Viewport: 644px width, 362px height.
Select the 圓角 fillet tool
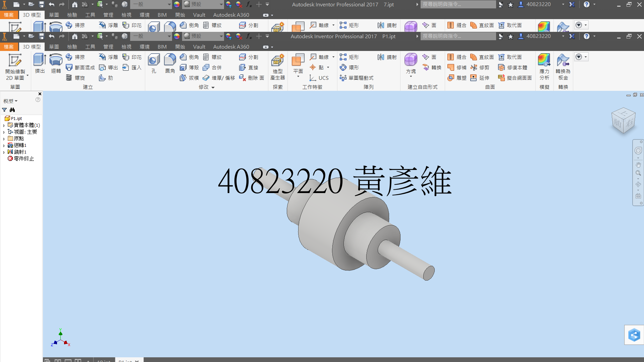point(170,63)
